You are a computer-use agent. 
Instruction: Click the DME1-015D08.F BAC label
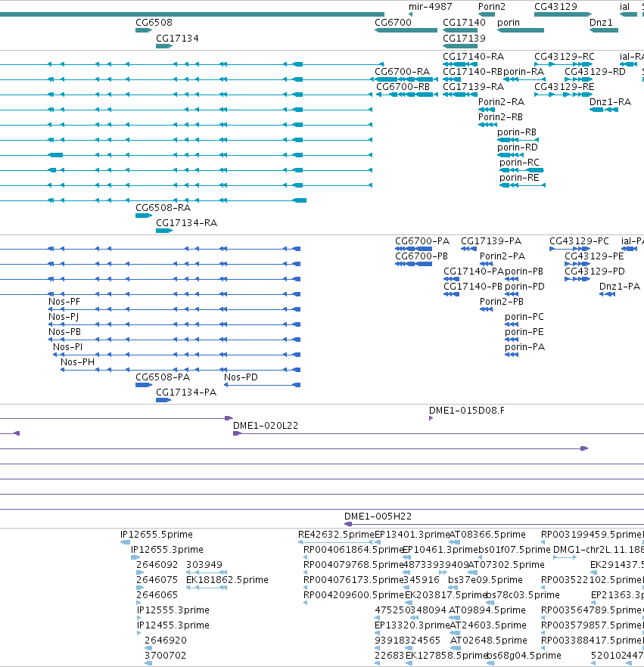pos(467,411)
